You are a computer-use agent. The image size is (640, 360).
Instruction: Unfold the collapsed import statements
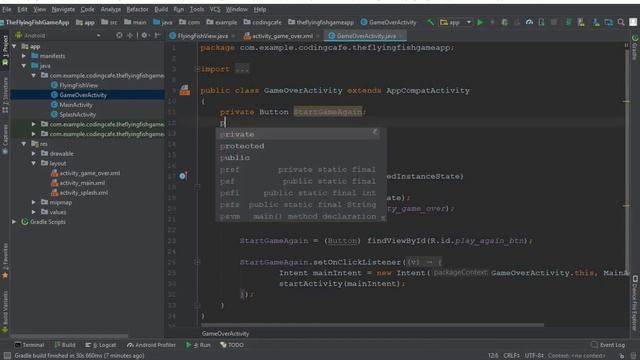click(x=198, y=69)
